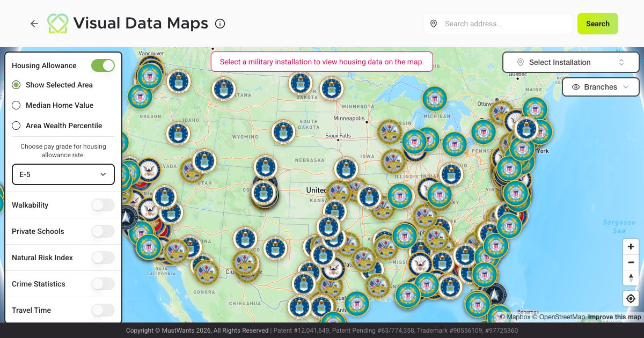Image resolution: width=644 pixels, height=338 pixels.
Task: Expand the Branches visibility dropdown
Action: coord(600,87)
